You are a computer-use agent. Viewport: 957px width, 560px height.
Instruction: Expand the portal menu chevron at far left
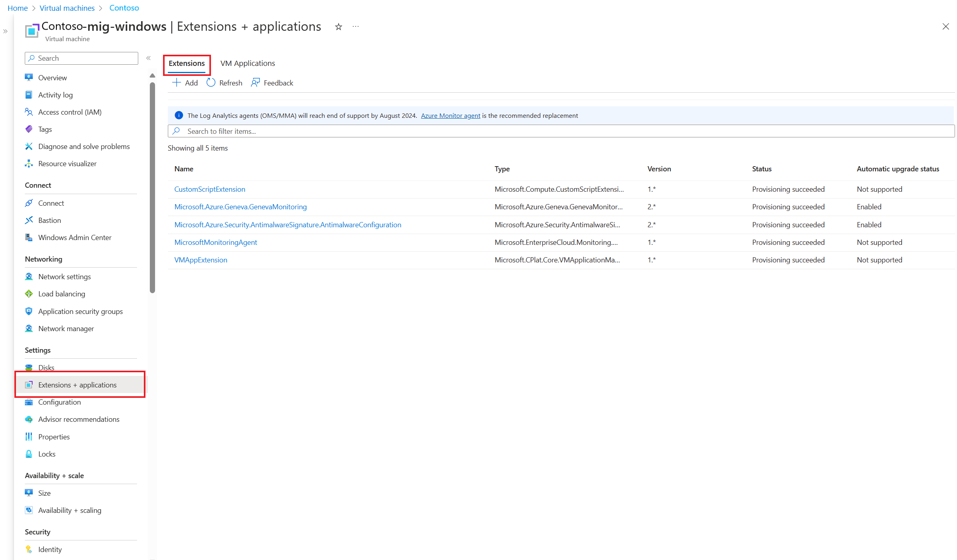tap(5, 31)
